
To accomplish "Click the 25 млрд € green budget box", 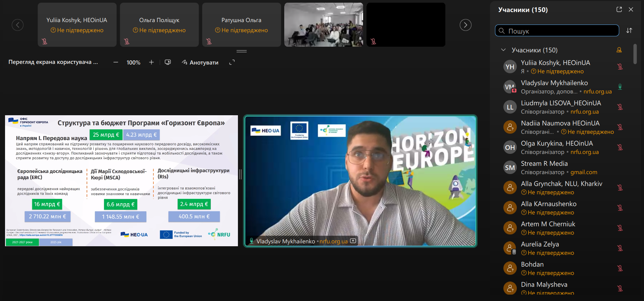I will click(106, 135).
